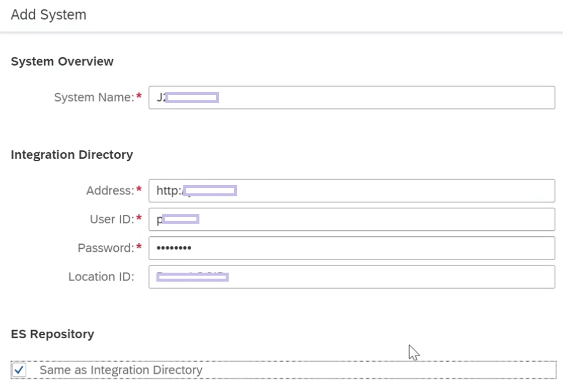Viewport: 563px width, 392px height.
Task: Click the "System Name:" field label
Action: [94, 97]
